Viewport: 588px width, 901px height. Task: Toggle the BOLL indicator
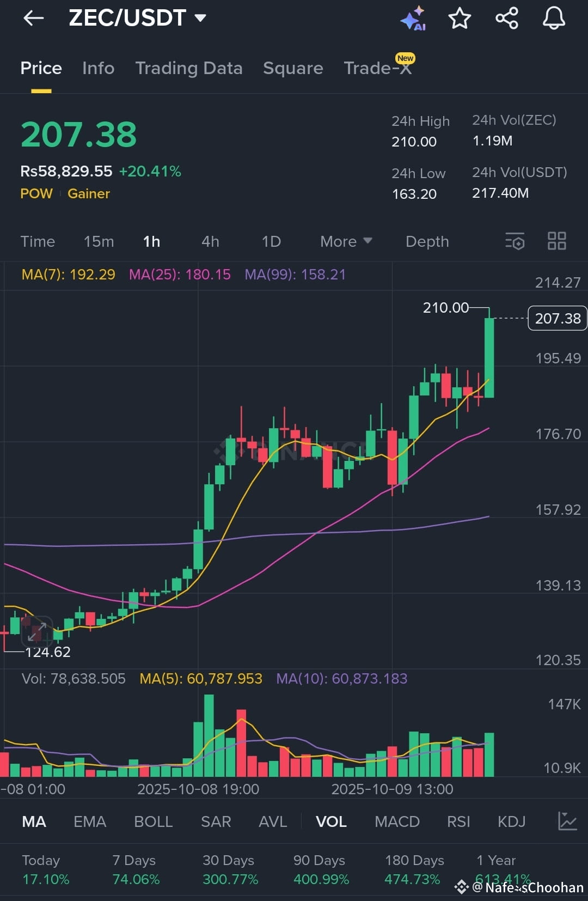(x=154, y=821)
